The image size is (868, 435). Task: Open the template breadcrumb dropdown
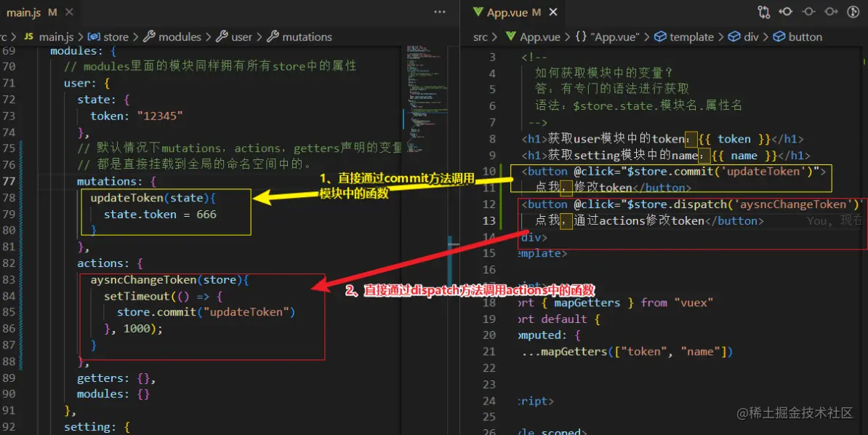pos(691,37)
